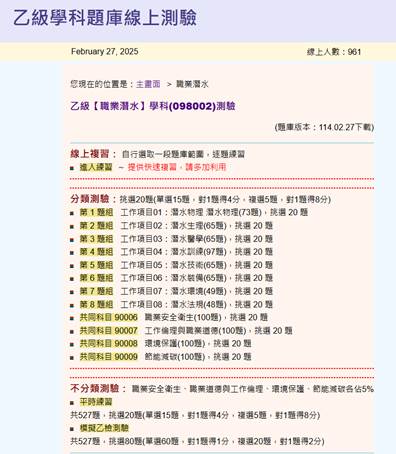Open the 逐人練習 review link
The image size is (396, 454).
tap(96, 167)
